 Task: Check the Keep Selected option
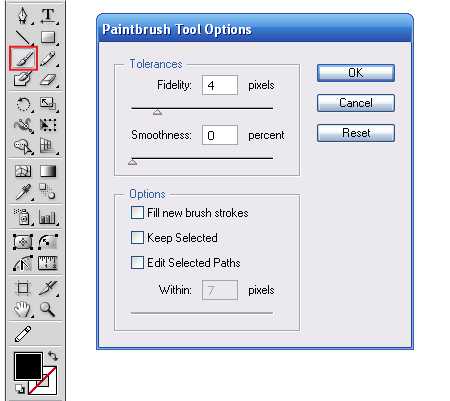[x=137, y=238]
